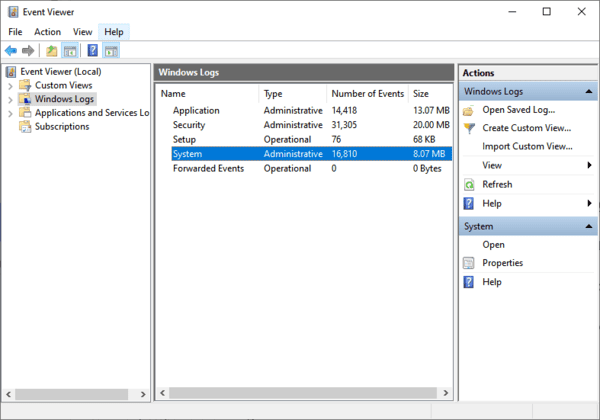Click the Properties icon under System
Screen dimensions: 600x420
[x=469, y=263]
